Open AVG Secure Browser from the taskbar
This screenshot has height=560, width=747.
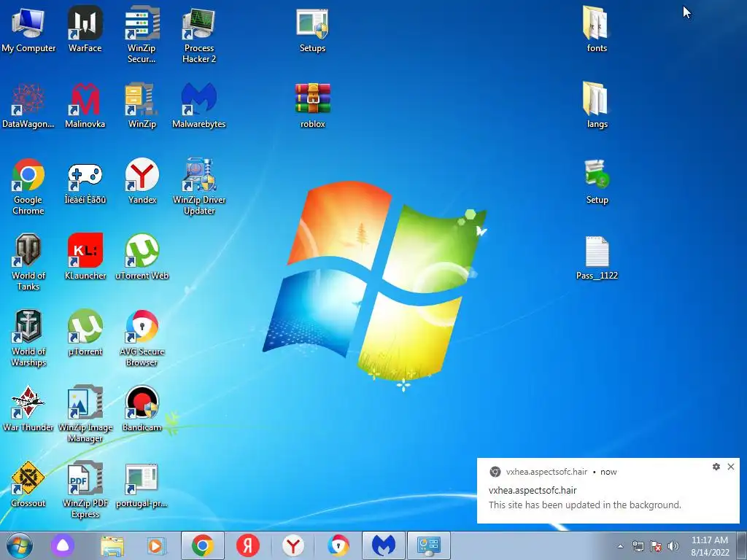click(338, 545)
